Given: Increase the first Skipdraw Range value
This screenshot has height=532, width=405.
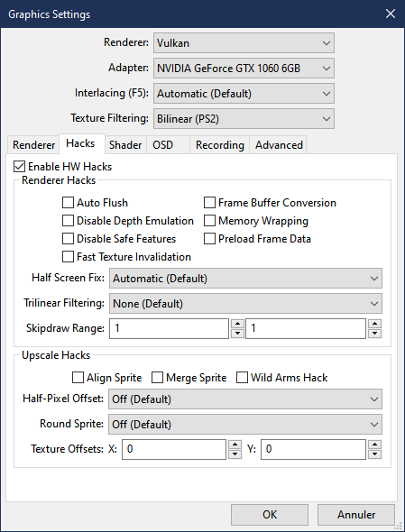Looking at the screenshot, I should [237, 324].
